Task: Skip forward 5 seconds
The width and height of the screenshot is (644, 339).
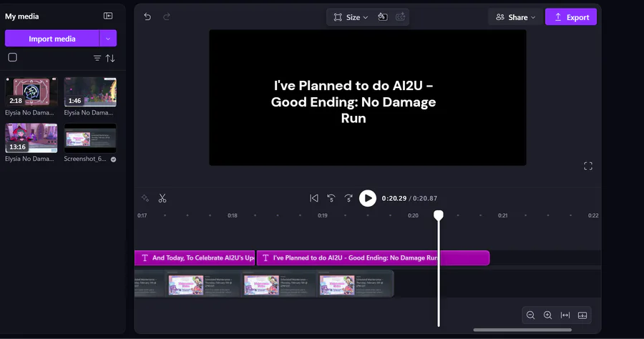Action: click(348, 198)
